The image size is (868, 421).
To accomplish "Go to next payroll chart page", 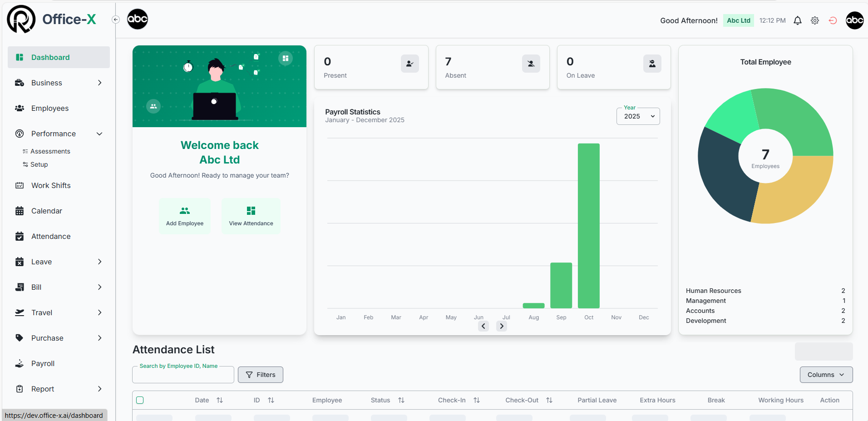I will pos(502,326).
